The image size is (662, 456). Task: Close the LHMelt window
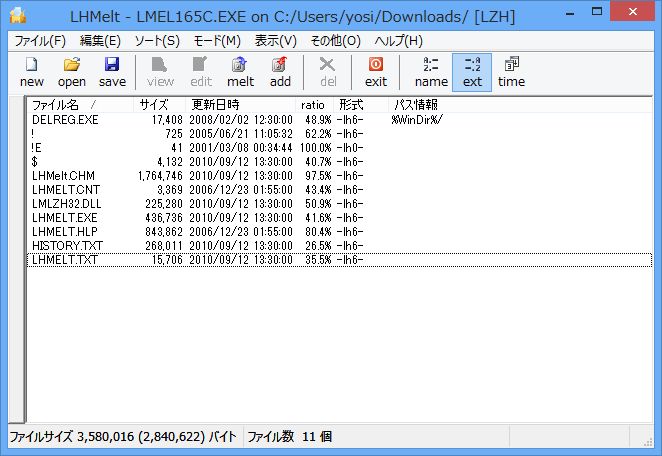point(632,12)
